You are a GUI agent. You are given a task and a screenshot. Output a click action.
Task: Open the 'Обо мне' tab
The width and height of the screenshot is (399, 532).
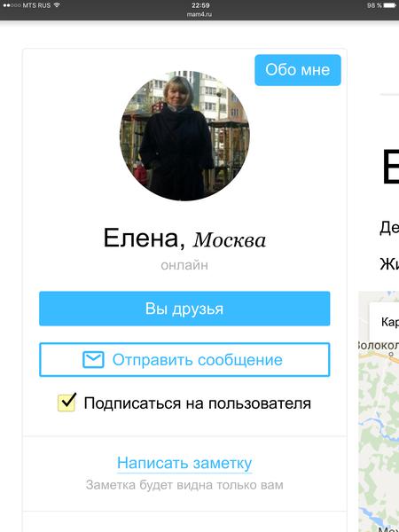point(298,70)
